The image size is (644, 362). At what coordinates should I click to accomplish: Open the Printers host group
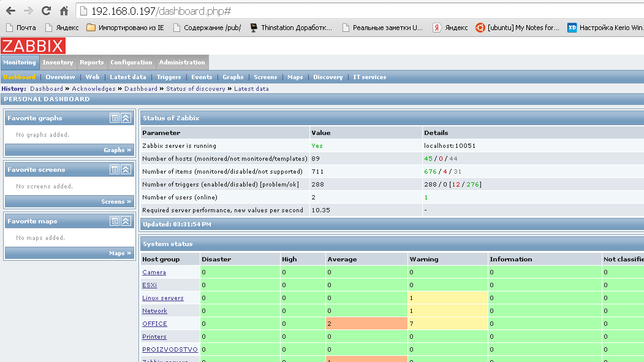[154, 336]
